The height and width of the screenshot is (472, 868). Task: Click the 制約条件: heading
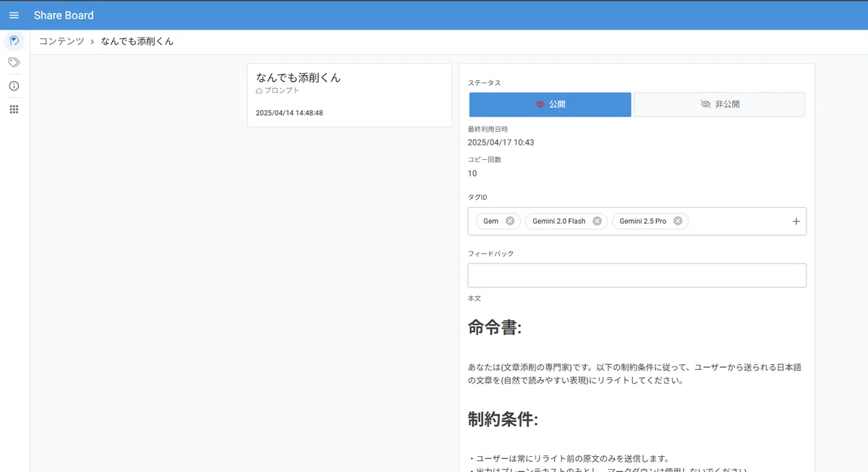coord(503,419)
